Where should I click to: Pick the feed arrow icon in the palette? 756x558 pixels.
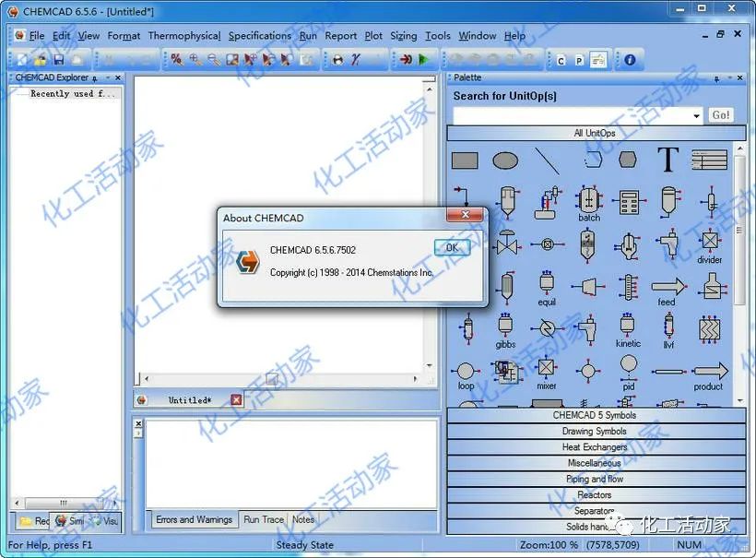[x=668, y=291]
